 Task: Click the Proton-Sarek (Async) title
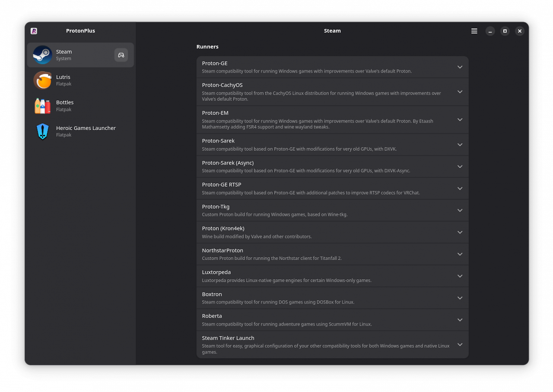(228, 163)
